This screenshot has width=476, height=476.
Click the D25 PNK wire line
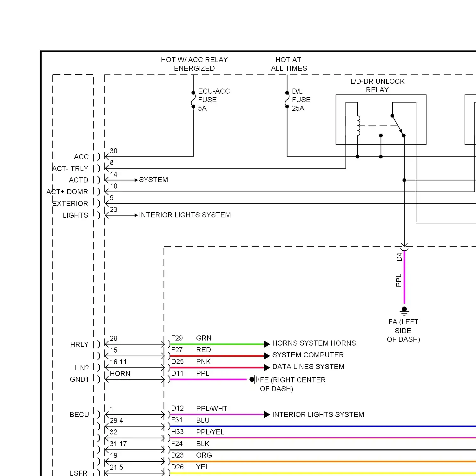217,367
